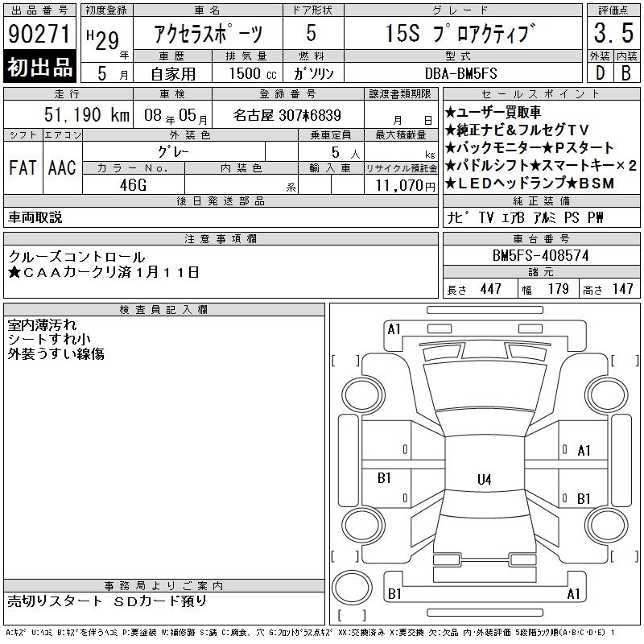644x644 pixels.
Task: Click genuine equipment line ナビ TV エアB
Action: click(x=486, y=217)
